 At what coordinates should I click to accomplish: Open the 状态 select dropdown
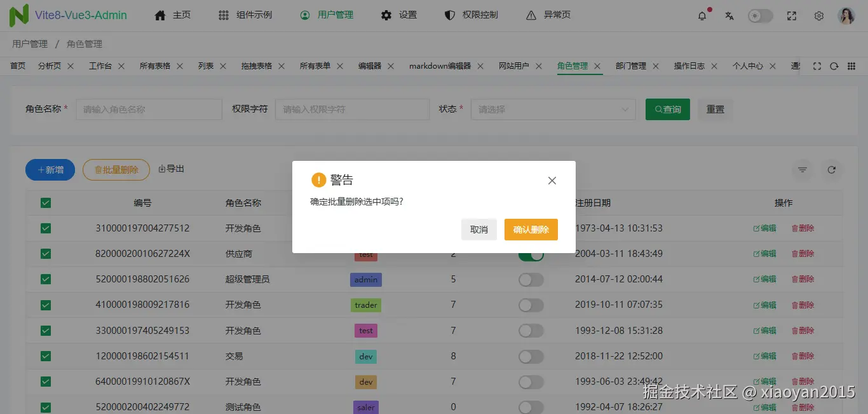click(553, 109)
